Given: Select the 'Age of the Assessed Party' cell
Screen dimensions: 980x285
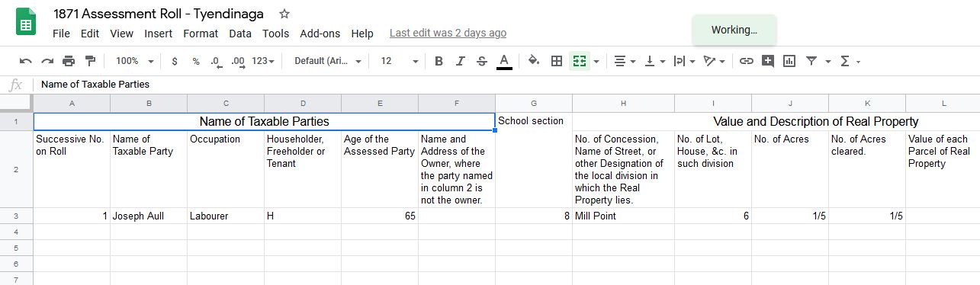Looking at the screenshot, I should coord(380,169).
